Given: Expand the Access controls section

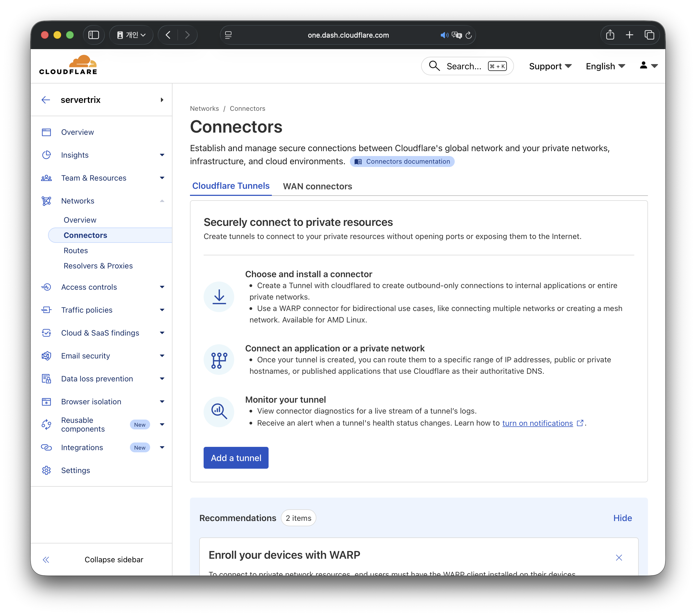Looking at the screenshot, I should 162,287.
